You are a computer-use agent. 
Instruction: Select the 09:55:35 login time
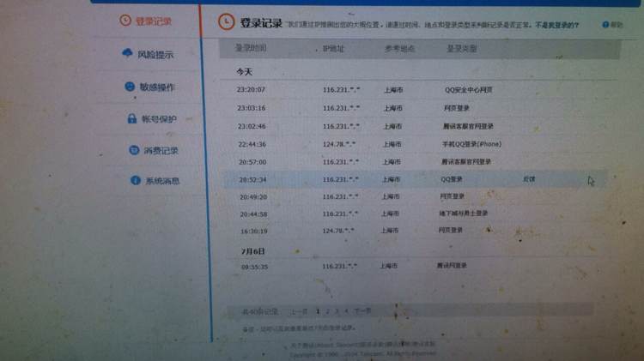tap(255, 267)
